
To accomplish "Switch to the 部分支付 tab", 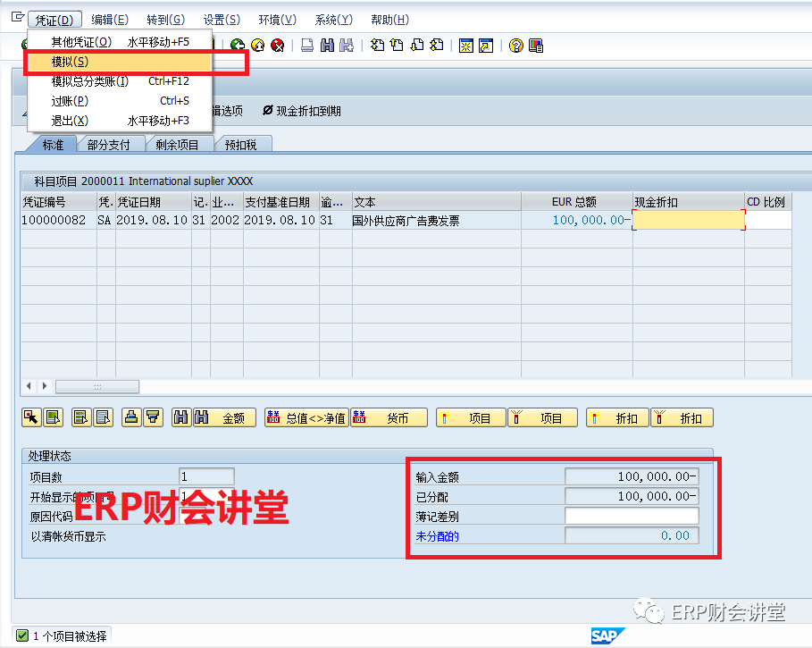I will click(108, 145).
